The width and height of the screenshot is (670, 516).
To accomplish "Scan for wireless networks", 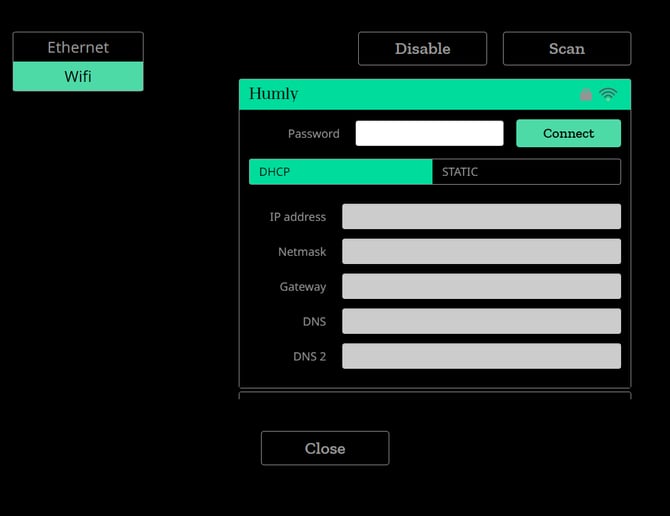I will point(566,48).
